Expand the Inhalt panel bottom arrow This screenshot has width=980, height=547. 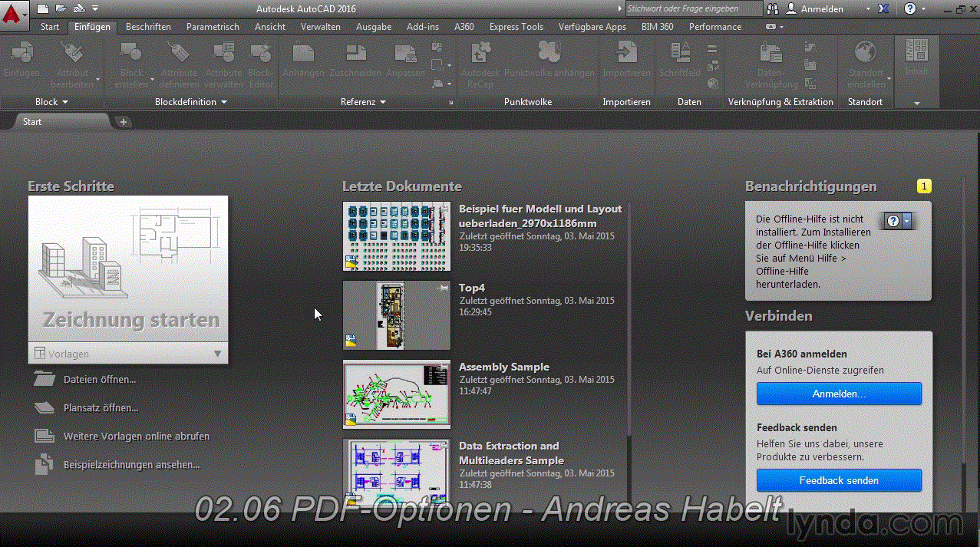coord(916,102)
